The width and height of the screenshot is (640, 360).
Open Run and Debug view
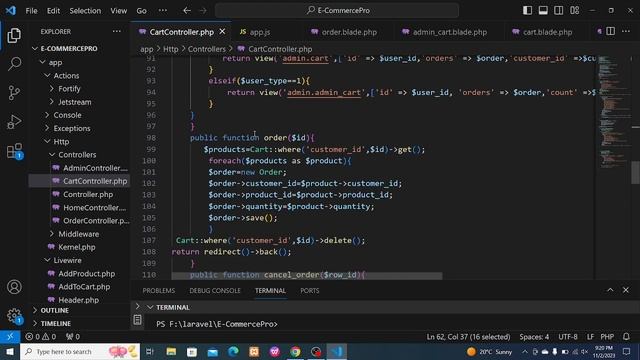coord(14,122)
